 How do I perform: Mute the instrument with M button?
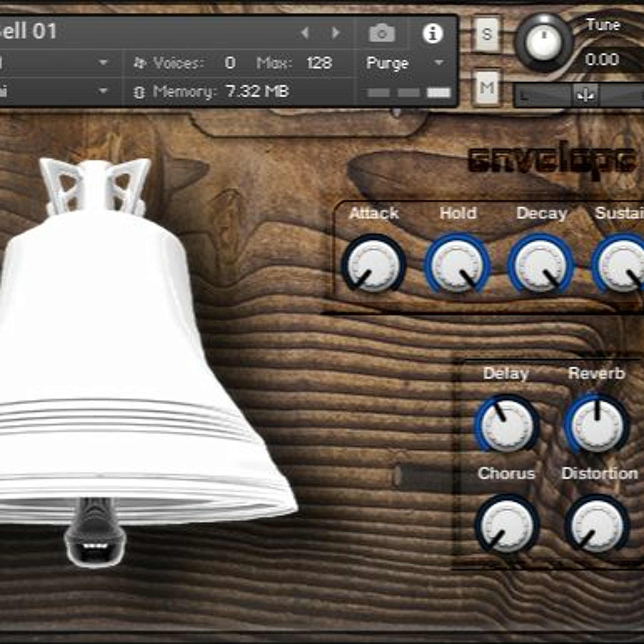coord(487,88)
